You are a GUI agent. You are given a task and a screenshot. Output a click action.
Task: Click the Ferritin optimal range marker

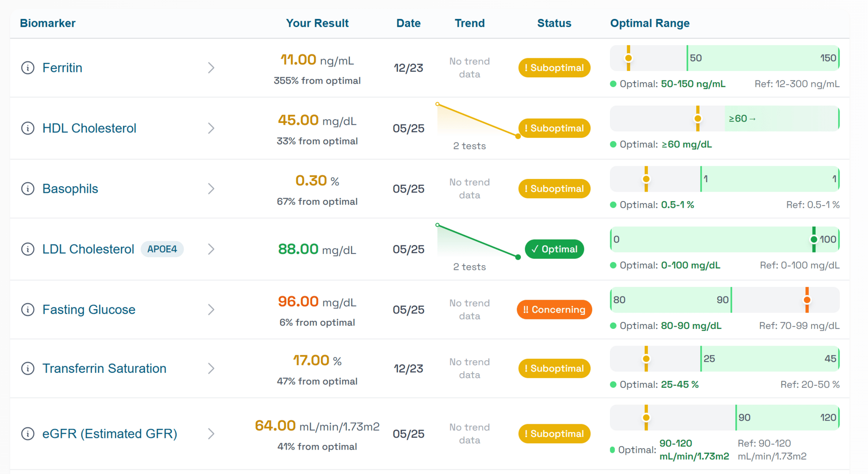(x=628, y=58)
